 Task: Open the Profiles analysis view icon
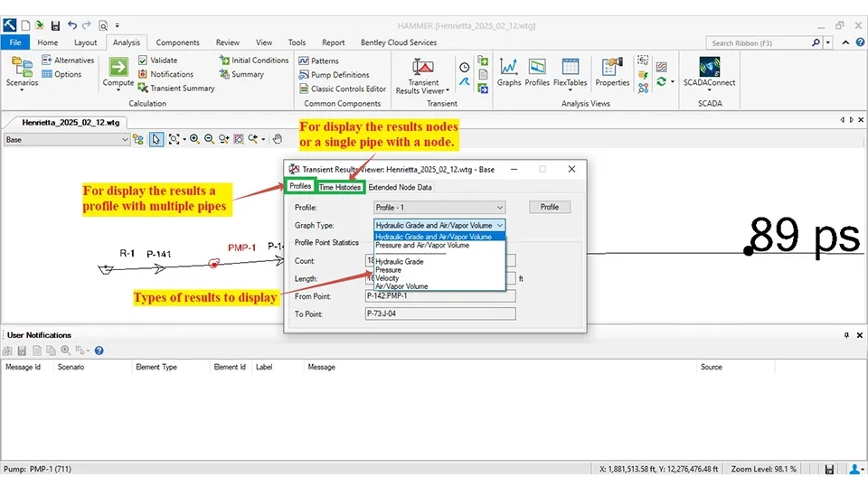point(537,71)
